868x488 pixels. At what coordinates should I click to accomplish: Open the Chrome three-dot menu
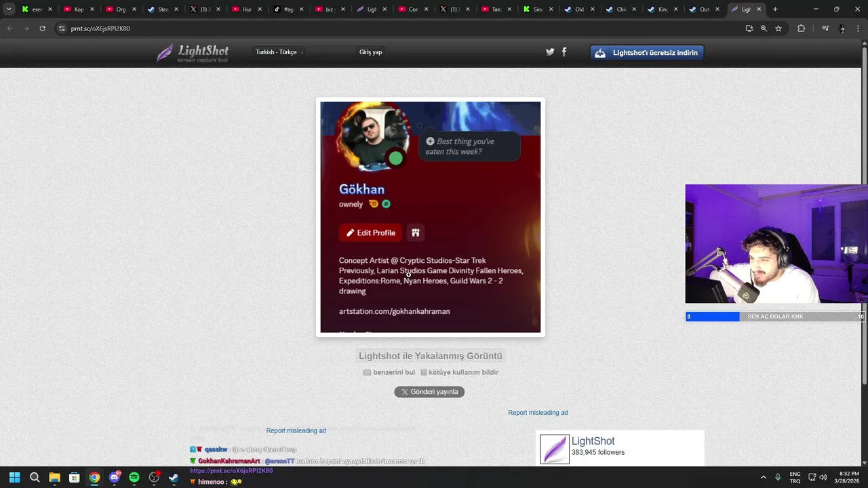858,28
